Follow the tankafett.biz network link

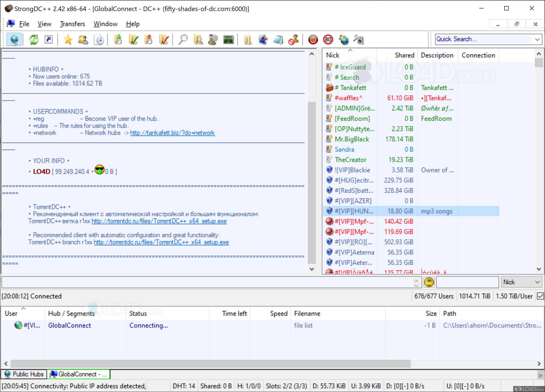(x=172, y=133)
